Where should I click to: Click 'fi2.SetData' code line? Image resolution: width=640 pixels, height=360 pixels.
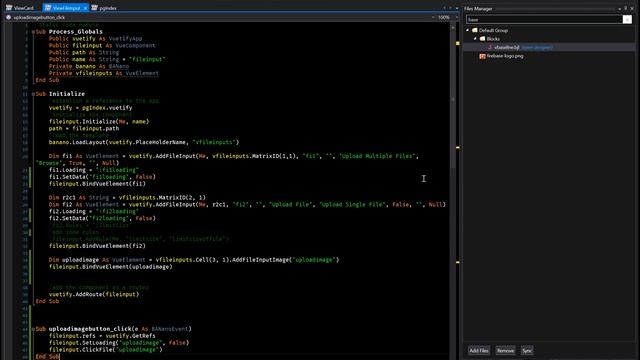pos(102,218)
